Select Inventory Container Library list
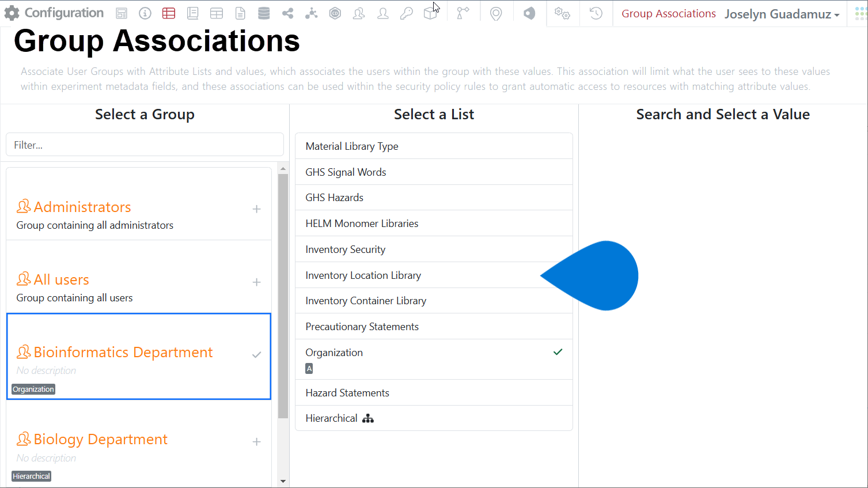Viewport: 868px width, 488px height. pos(434,301)
